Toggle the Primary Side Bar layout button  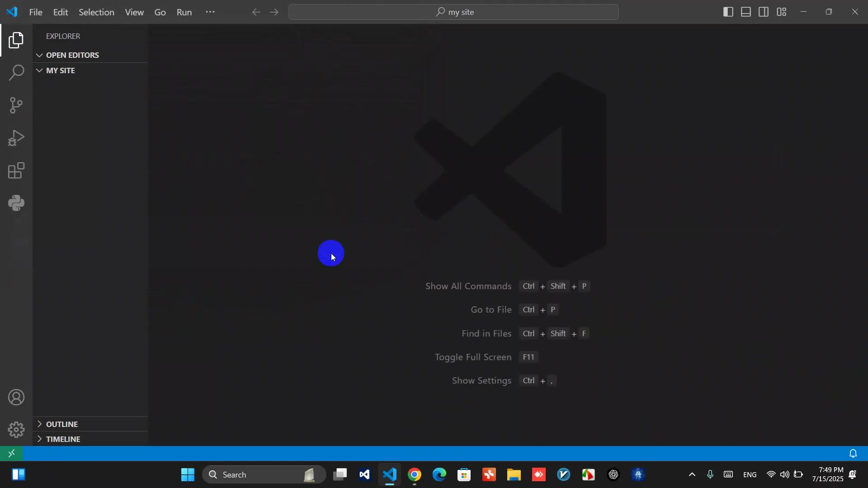coord(728,12)
